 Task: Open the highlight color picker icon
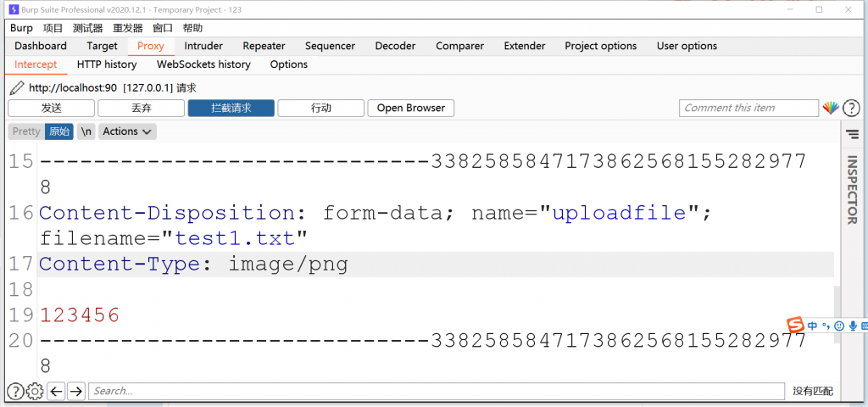pos(831,108)
